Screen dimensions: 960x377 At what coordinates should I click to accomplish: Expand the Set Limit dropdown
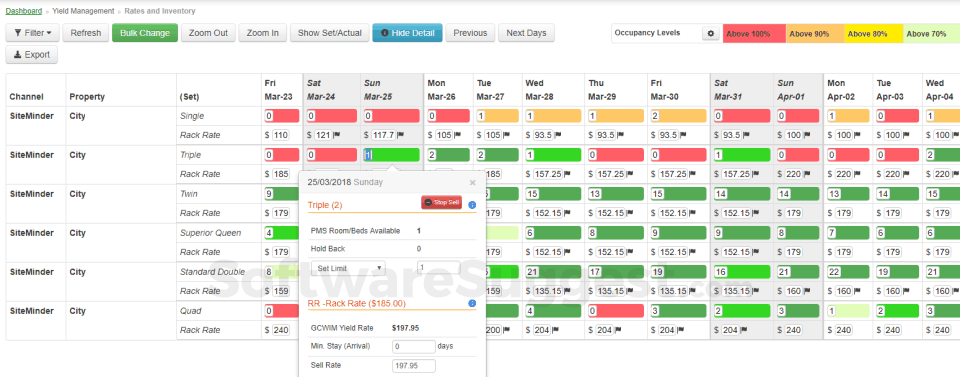(x=348, y=267)
